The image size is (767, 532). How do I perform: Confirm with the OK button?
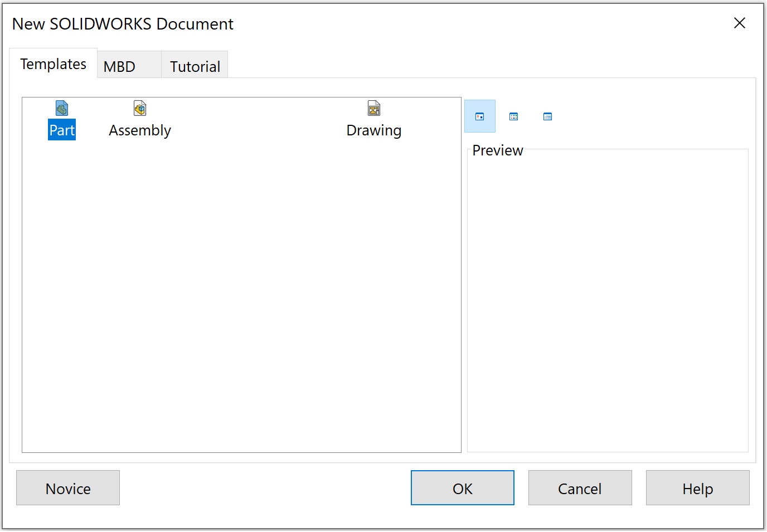click(463, 488)
